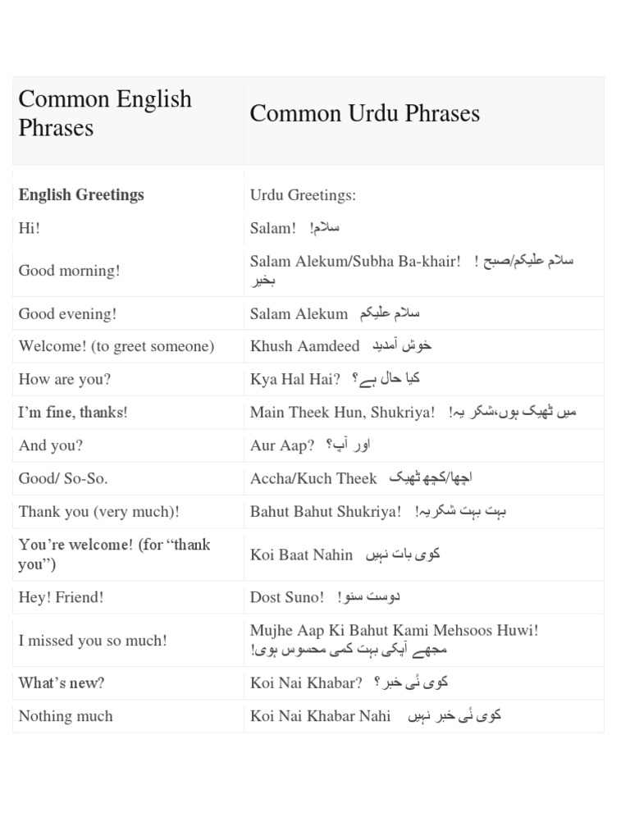Viewport: 630px width, 840px height.
Task: Select the 'English Greetings' bold label
Action: coord(81,194)
